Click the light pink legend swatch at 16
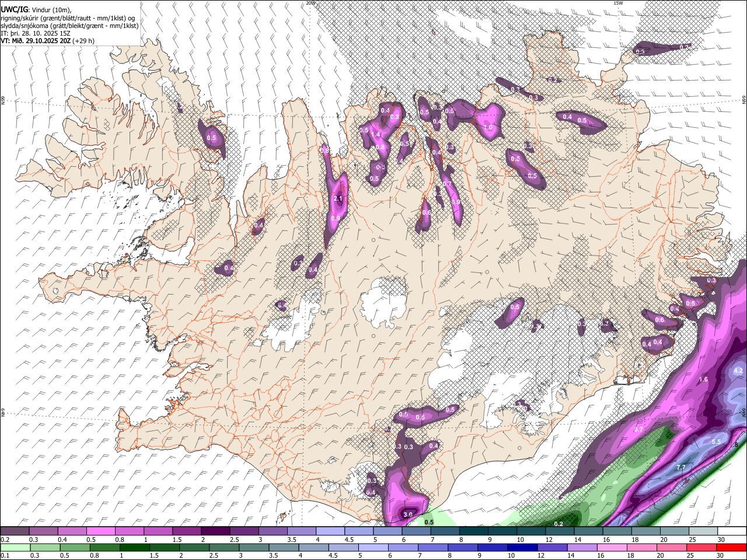The width and height of the screenshot is (747, 560). point(611,547)
